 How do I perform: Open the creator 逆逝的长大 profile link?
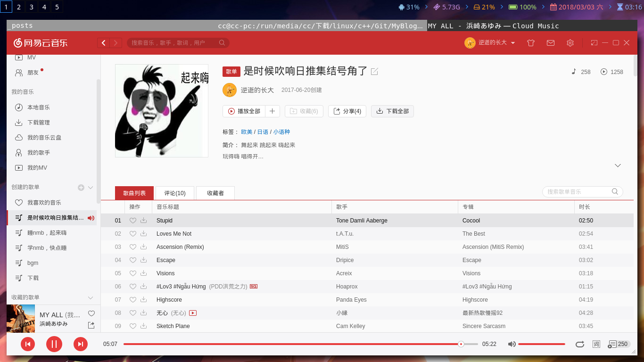pyautogui.click(x=257, y=90)
